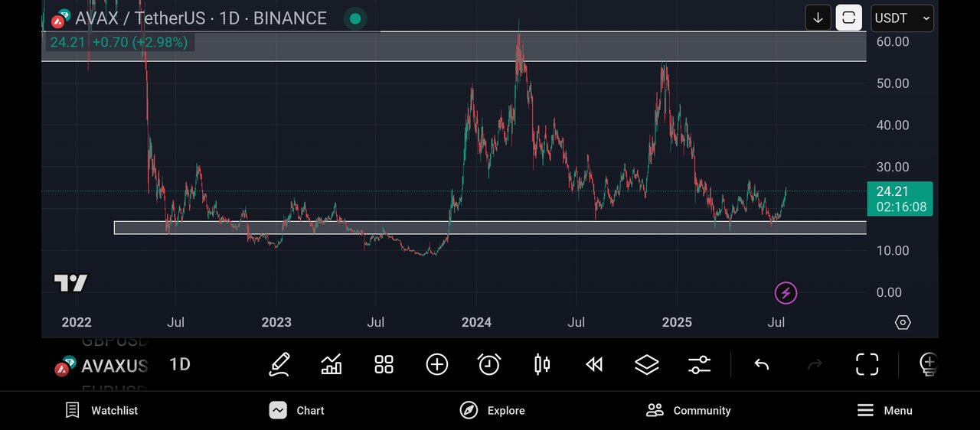Switch to the Chart tab
This screenshot has height=430, width=980.
(297, 411)
